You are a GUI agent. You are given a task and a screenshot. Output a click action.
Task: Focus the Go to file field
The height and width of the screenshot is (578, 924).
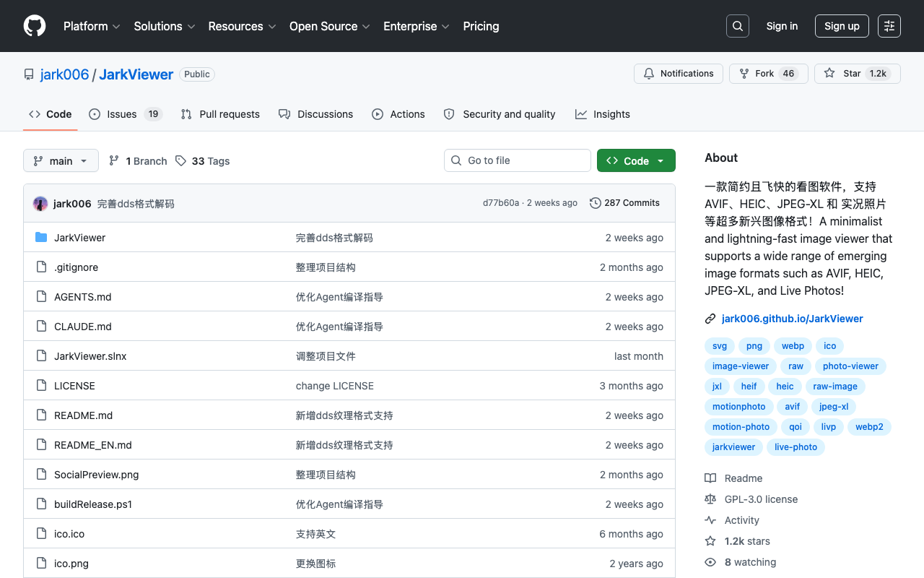pos(518,160)
